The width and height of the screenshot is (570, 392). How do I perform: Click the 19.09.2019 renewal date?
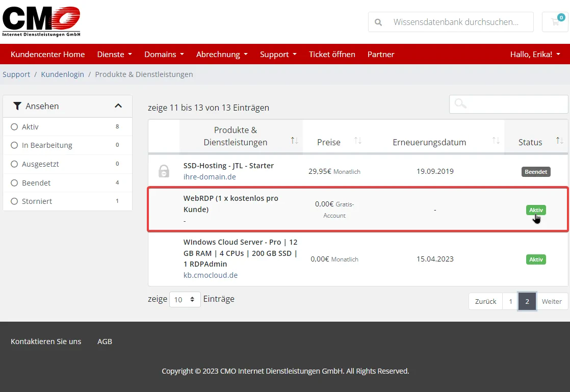click(x=435, y=171)
